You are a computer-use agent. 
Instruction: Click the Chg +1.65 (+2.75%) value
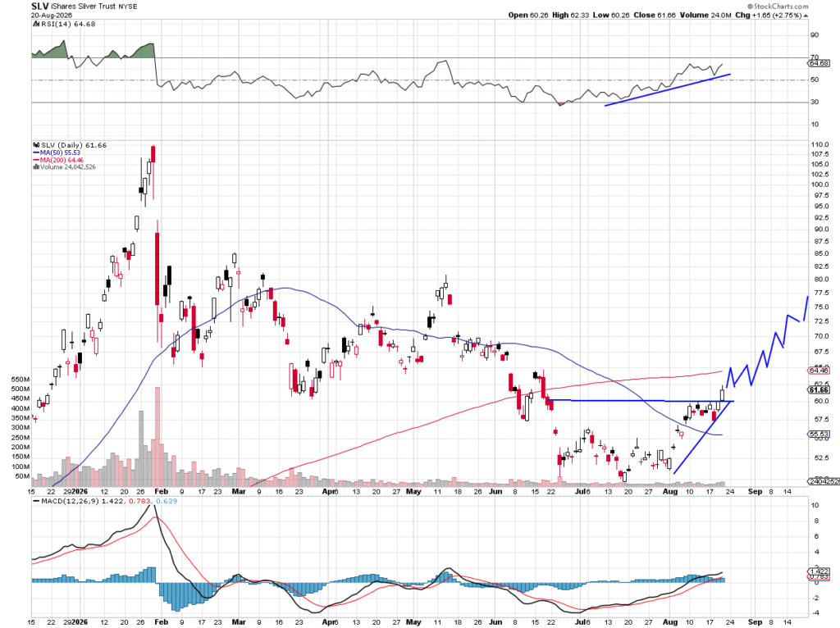[768, 15]
